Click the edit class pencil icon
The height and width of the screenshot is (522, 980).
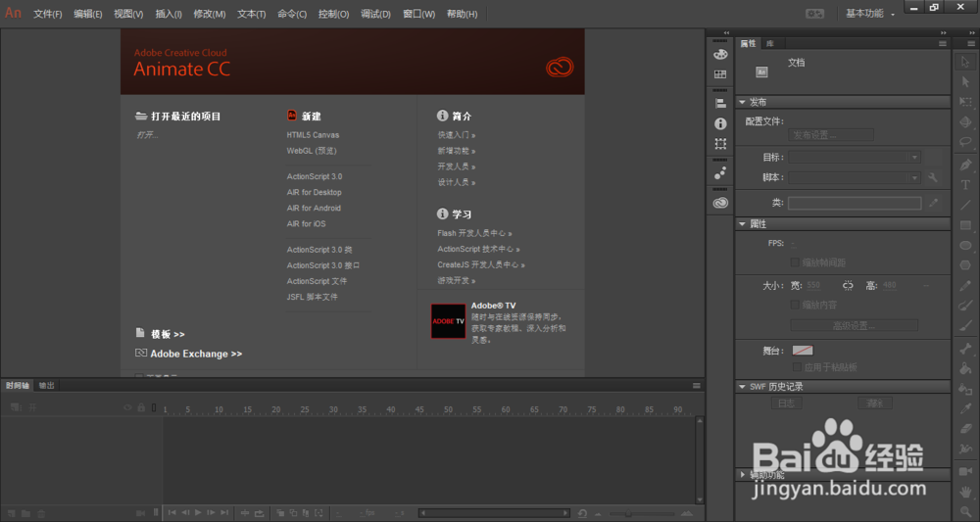(933, 203)
